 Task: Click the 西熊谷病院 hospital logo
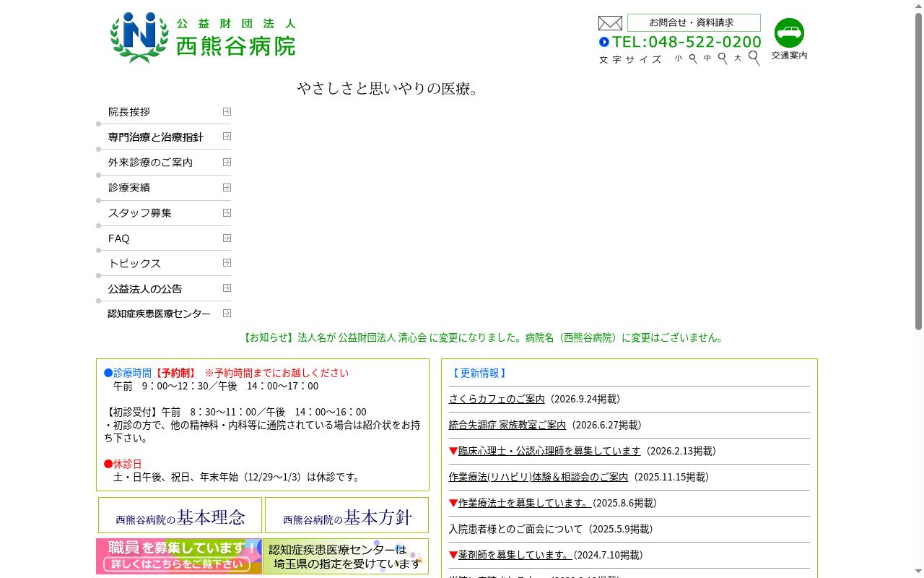pyautogui.click(x=203, y=38)
